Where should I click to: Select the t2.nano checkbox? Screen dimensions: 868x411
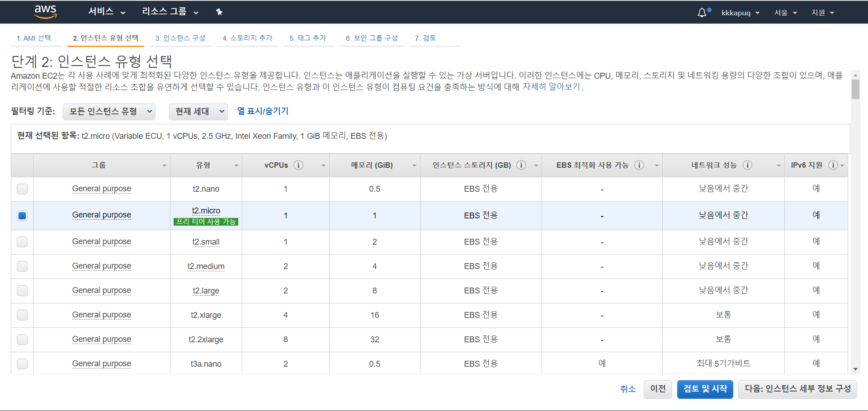coord(22,189)
